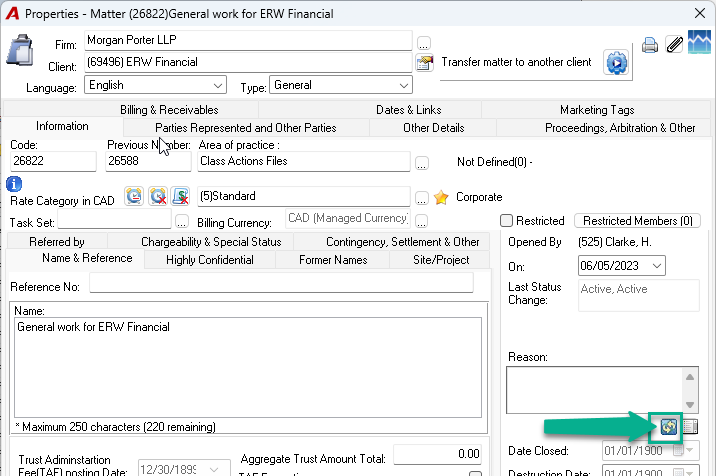This screenshot has width=716, height=476.
Task: Click the clipboard matter icon at top left
Action: 20,50
